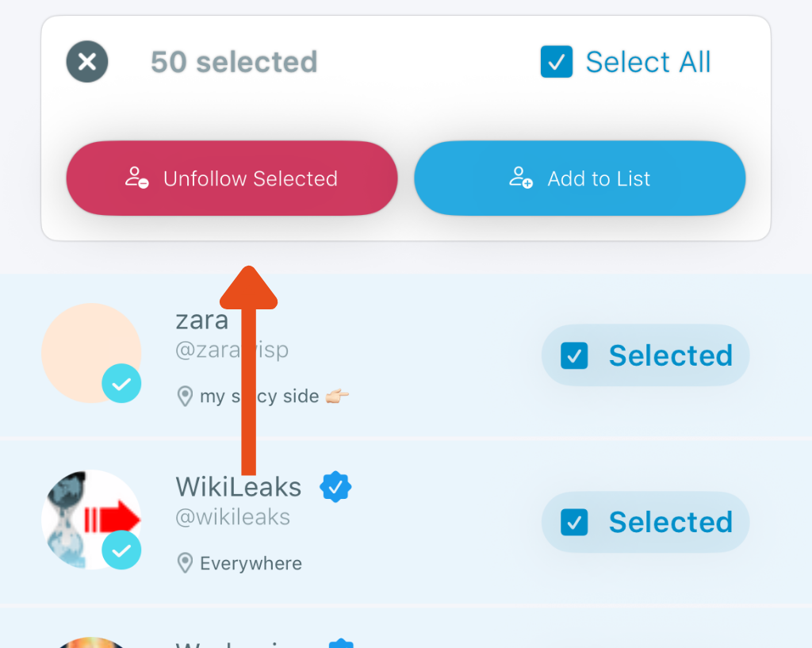Click the checkmark badge on zara's avatar

coord(121,383)
